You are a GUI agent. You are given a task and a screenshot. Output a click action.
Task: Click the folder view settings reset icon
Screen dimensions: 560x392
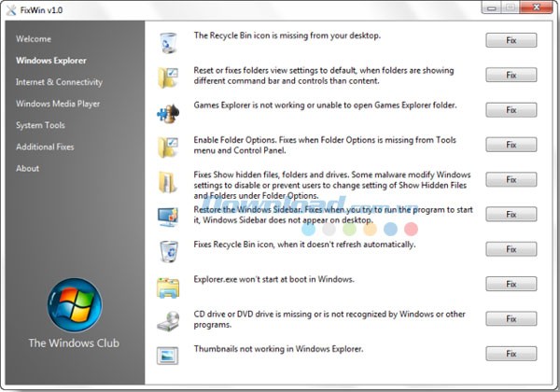click(169, 77)
